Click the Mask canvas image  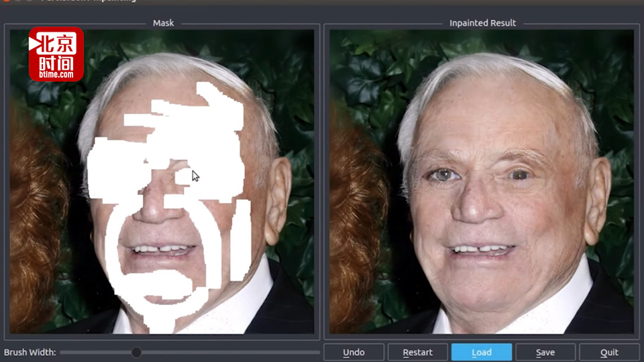[162, 182]
